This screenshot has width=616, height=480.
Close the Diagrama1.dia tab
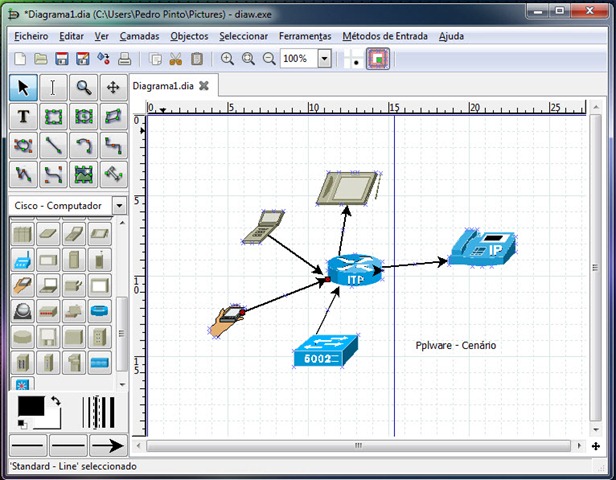tap(204, 86)
